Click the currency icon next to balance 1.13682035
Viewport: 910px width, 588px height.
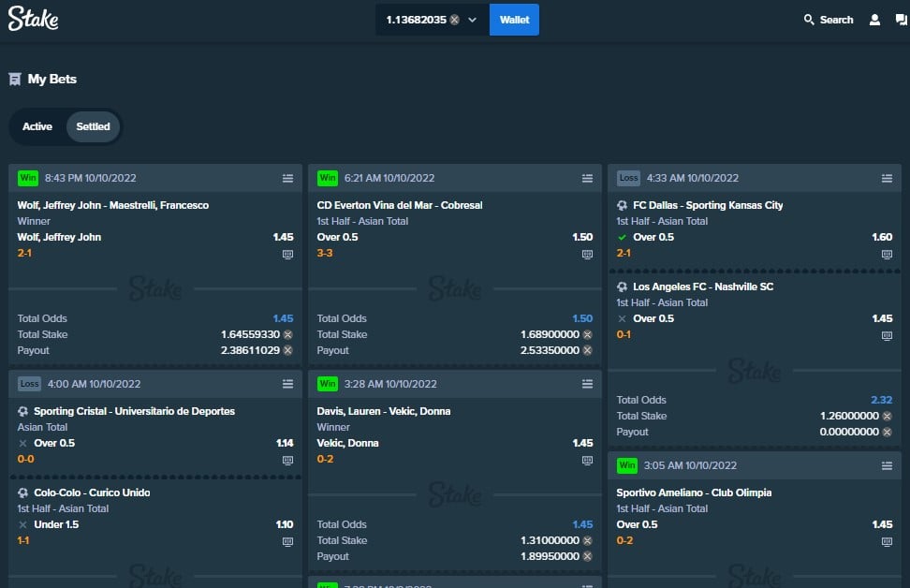coord(455,20)
